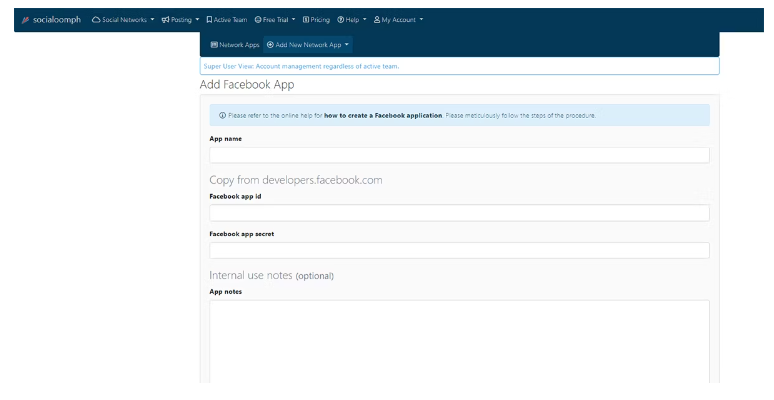The width and height of the screenshot is (774, 400).
Task: Click the person icon beside My Account
Action: pos(377,20)
